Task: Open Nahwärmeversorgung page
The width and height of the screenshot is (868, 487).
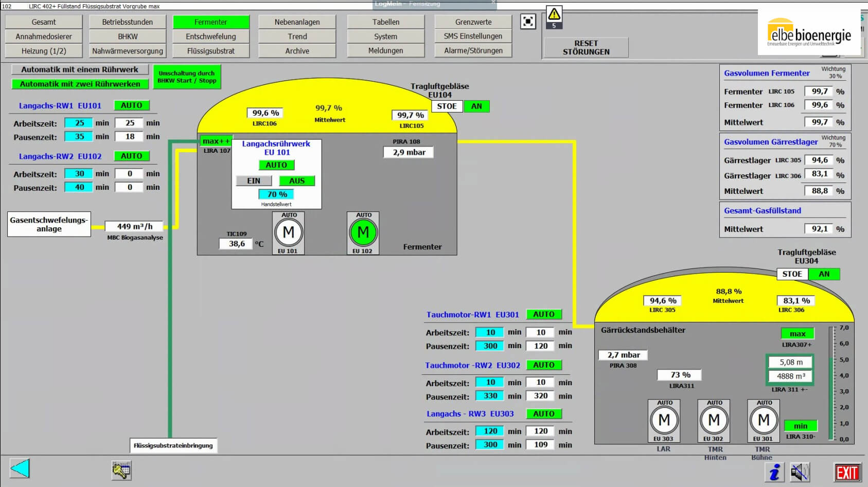Action: click(128, 51)
